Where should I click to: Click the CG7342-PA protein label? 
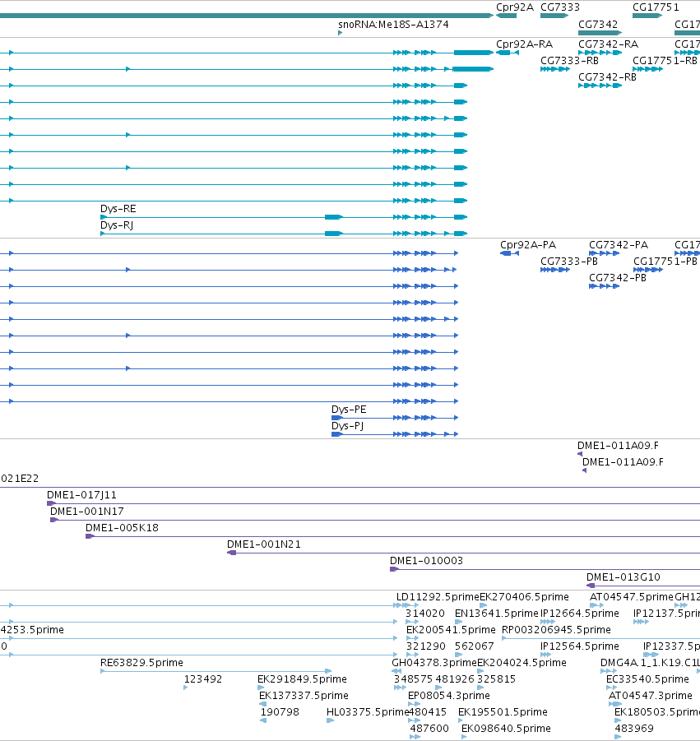(619, 245)
